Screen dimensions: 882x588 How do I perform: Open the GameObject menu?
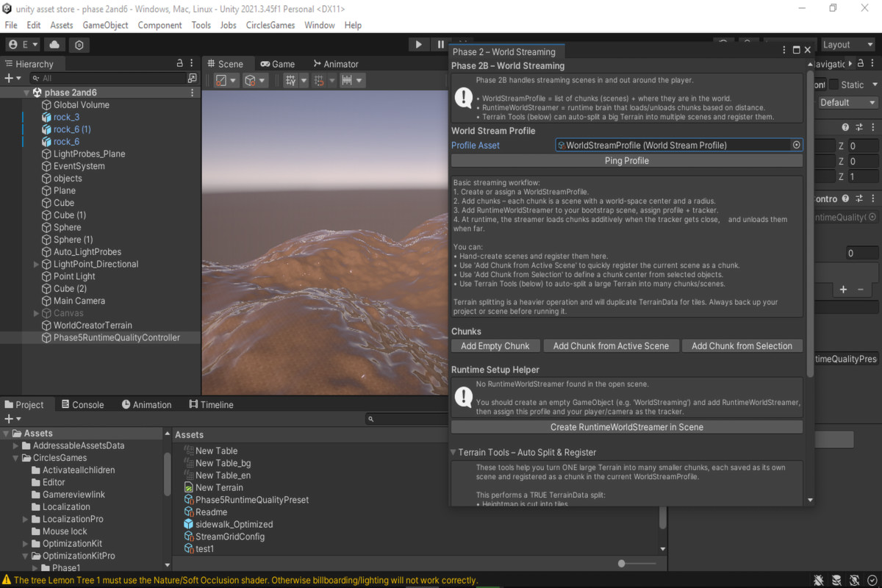point(106,25)
